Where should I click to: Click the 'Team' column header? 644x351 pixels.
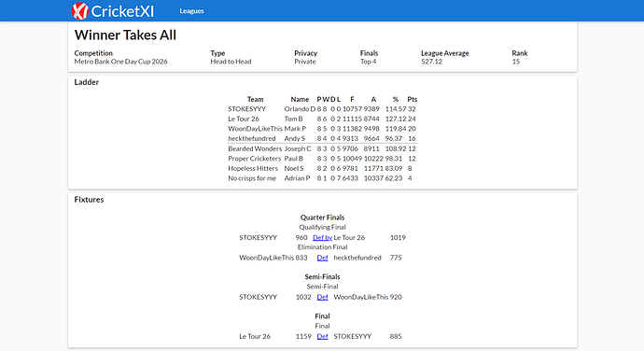(255, 99)
